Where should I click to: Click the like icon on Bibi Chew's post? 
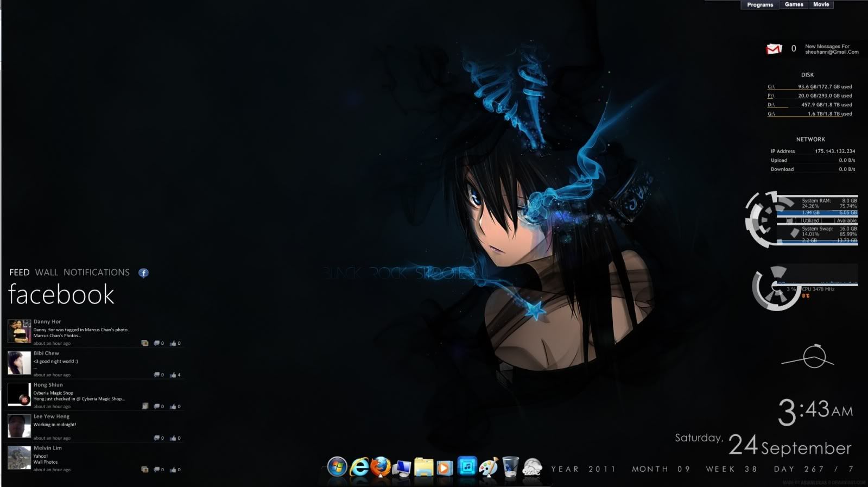(x=173, y=375)
